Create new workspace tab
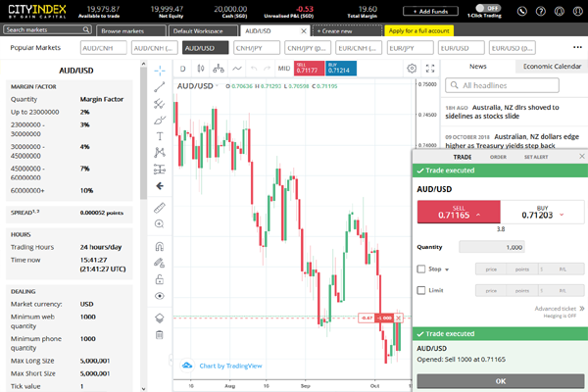The height and width of the screenshot is (392, 588). [347, 30]
